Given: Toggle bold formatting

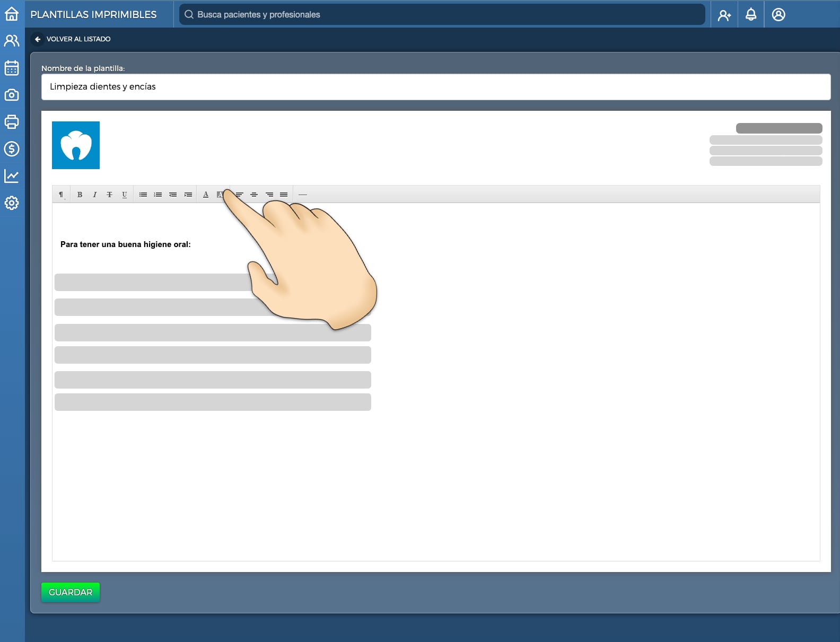Looking at the screenshot, I should (80, 195).
